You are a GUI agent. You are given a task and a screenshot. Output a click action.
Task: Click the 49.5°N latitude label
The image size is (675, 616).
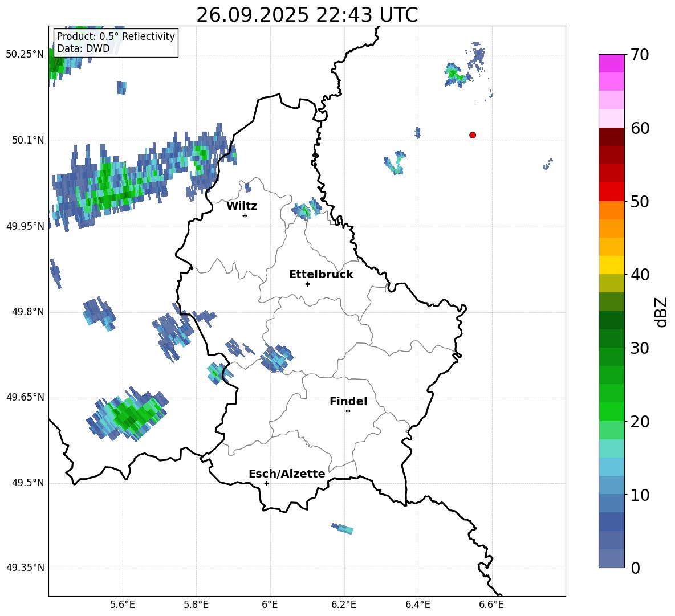[x=28, y=483]
